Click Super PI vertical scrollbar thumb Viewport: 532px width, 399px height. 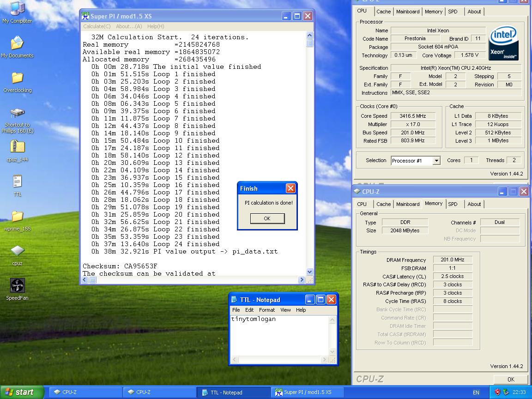point(309,43)
